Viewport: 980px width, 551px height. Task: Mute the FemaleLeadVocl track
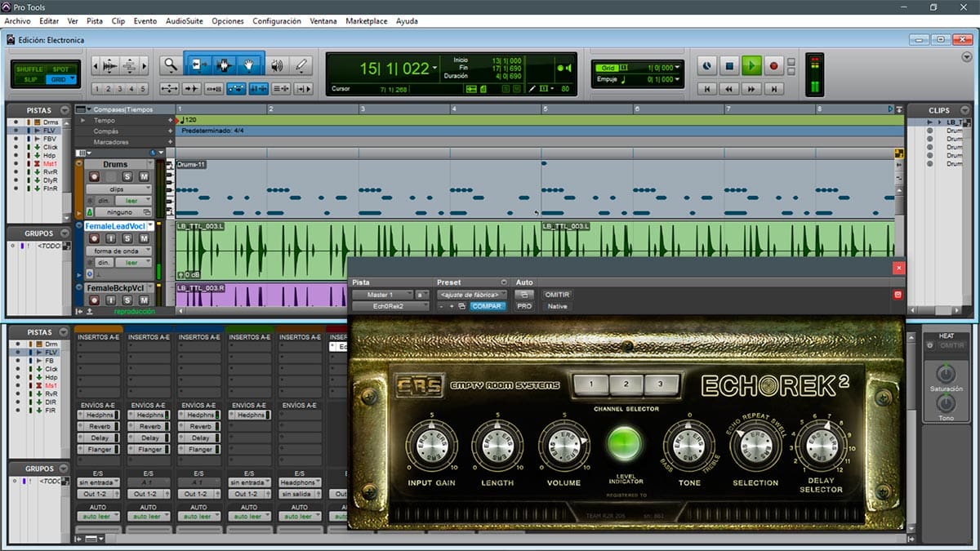tap(144, 238)
